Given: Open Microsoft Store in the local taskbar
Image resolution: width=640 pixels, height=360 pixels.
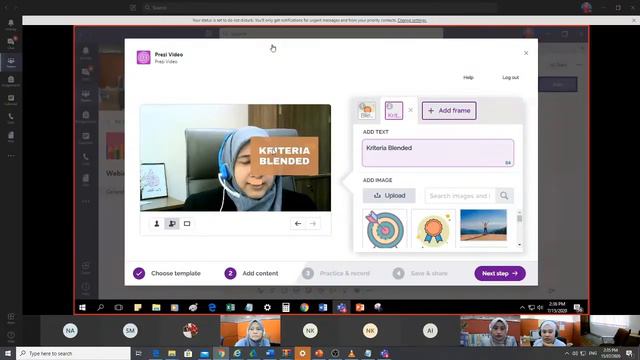Looking at the screenshot, I should click(x=188, y=353).
